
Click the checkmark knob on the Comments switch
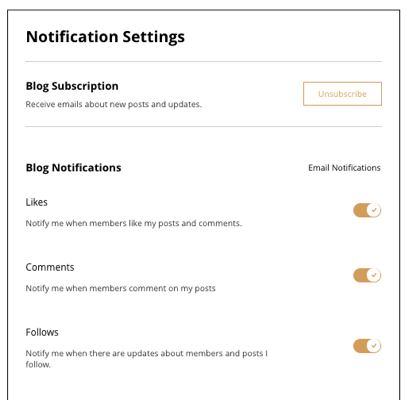click(374, 275)
